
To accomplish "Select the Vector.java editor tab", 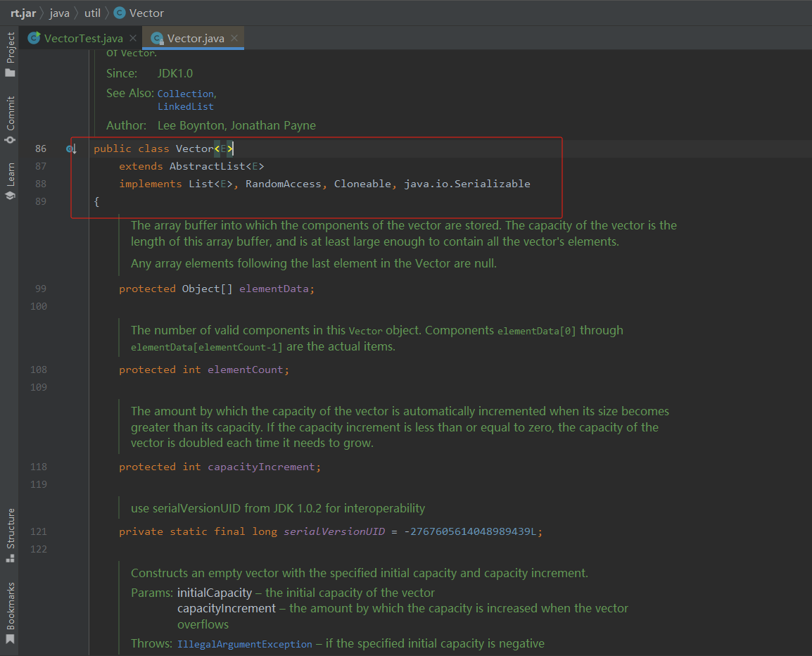I will click(195, 38).
